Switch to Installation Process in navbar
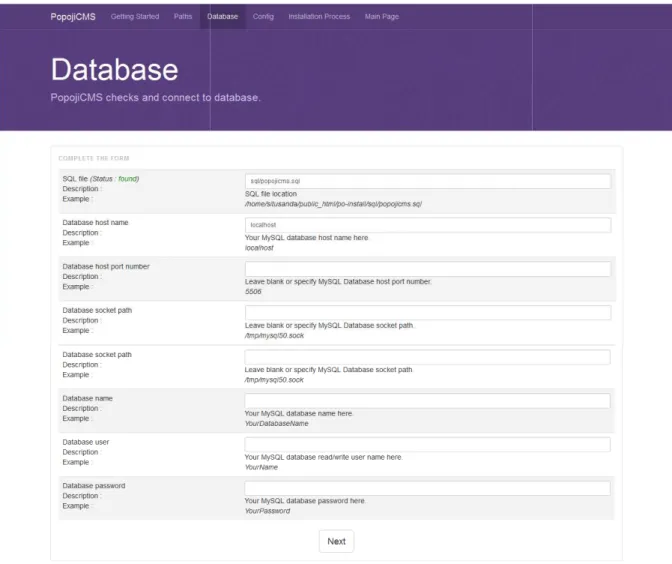The width and height of the screenshot is (672, 564). pyautogui.click(x=319, y=17)
